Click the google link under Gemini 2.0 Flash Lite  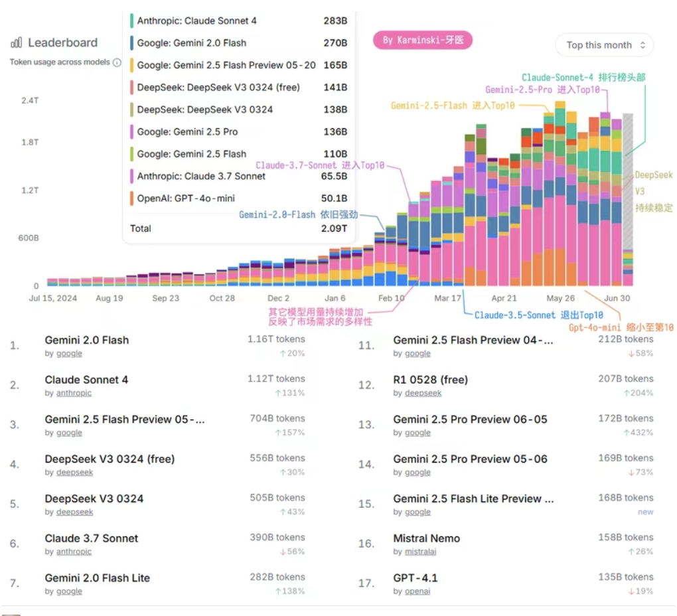pyautogui.click(x=69, y=591)
